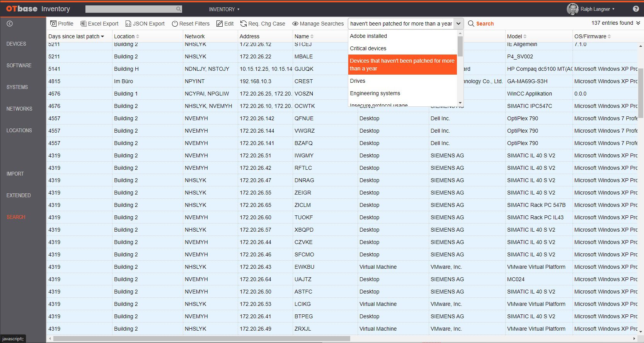Image resolution: width=644 pixels, height=343 pixels.
Task: Click model GA-MA69G-S3H
Action: coord(527,81)
